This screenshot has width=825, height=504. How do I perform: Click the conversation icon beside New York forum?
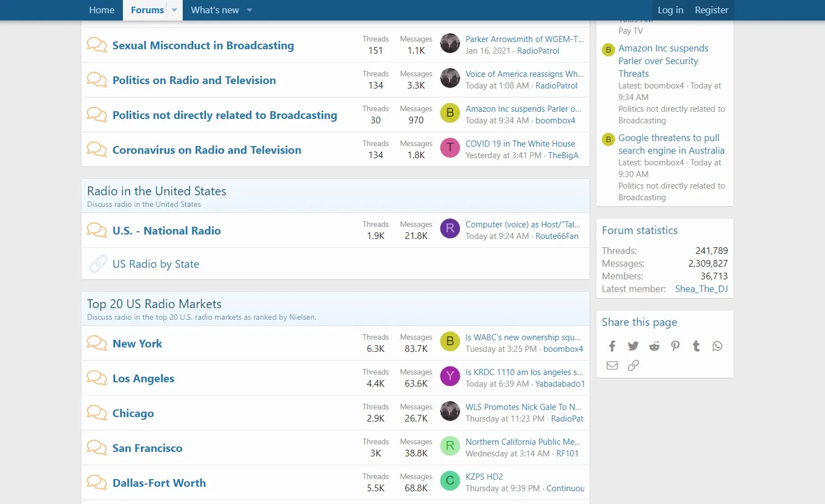97,343
